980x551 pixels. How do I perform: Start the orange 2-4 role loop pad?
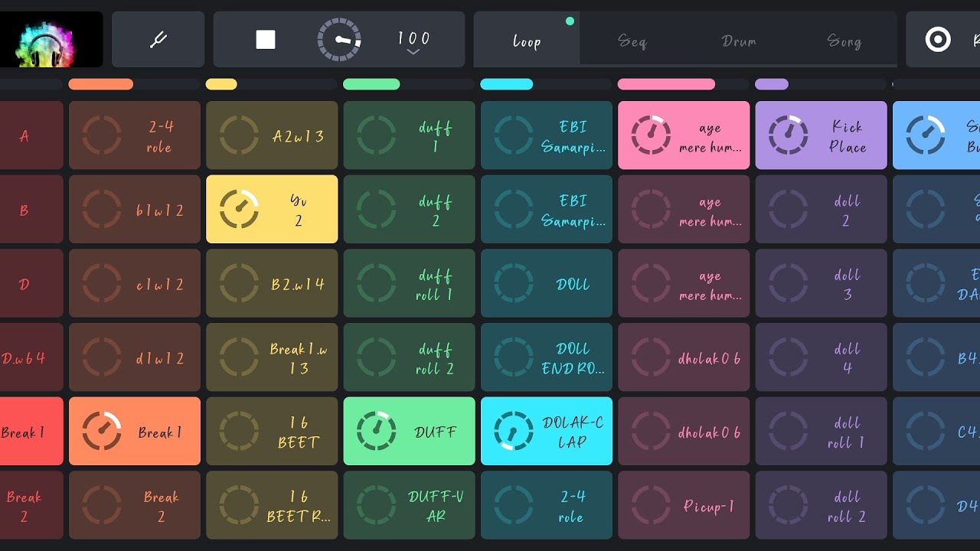pyautogui.click(x=135, y=135)
